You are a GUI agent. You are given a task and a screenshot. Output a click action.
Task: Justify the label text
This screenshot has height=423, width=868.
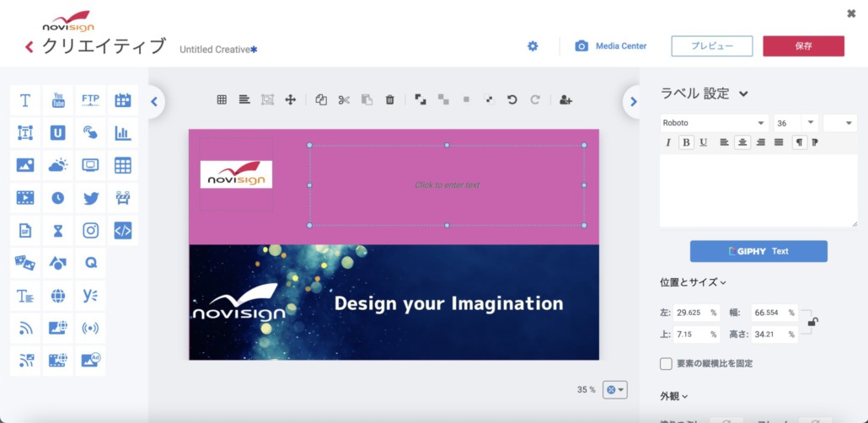coord(779,142)
